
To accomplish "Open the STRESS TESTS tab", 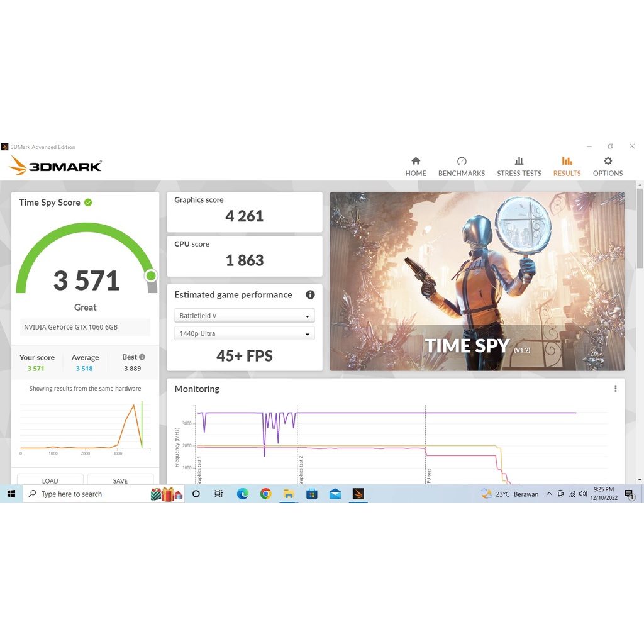I will [x=519, y=166].
